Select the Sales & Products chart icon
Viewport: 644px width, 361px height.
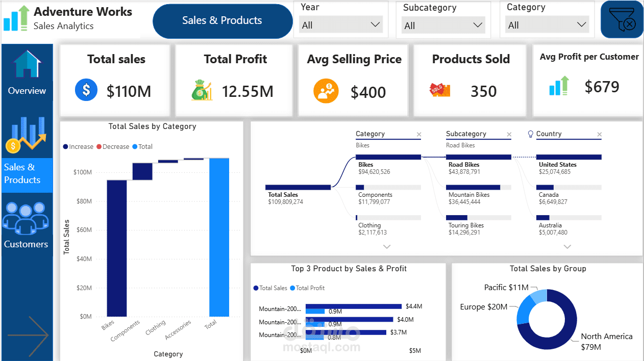pos(26,135)
